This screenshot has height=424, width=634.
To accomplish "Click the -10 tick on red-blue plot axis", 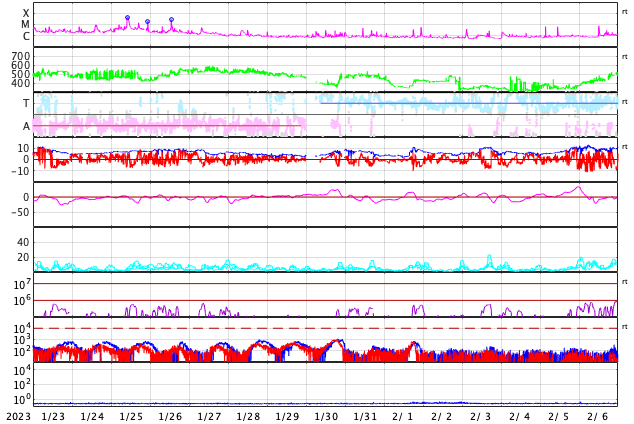I will [19, 171].
